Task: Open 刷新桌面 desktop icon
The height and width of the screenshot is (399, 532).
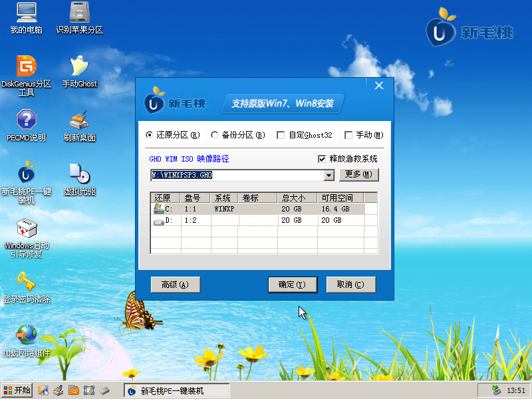Action: [x=79, y=121]
